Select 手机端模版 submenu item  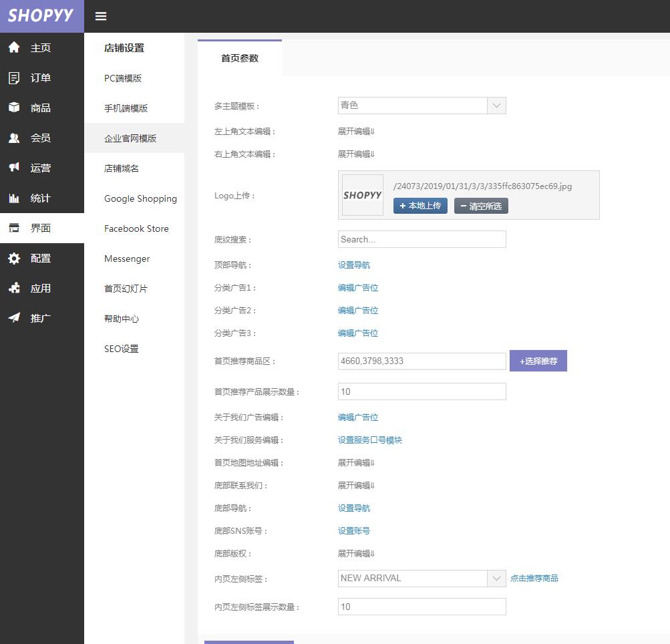[x=134, y=108]
